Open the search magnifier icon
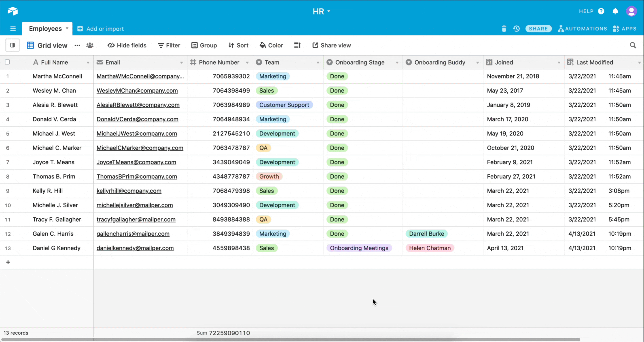 point(633,45)
